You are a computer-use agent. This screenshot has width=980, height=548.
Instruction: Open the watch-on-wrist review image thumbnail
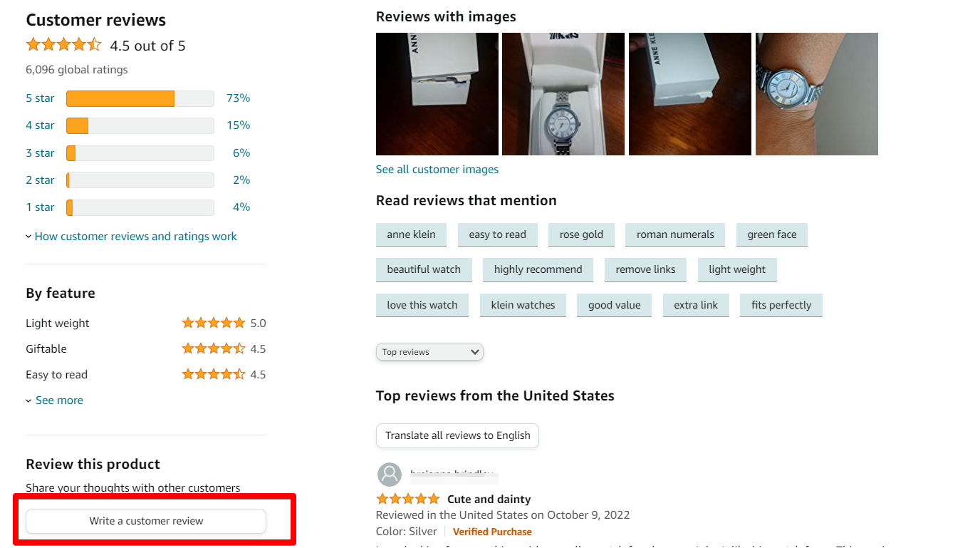coord(816,93)
